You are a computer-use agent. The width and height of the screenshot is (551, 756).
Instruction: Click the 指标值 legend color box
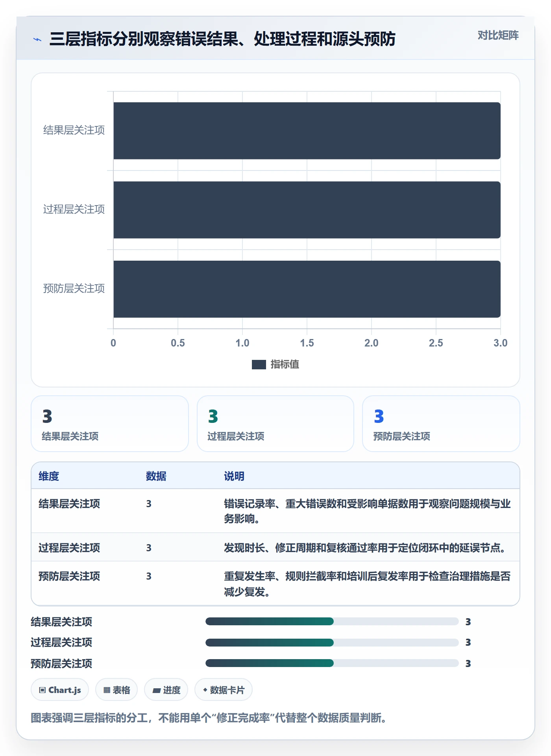point(259,365)
